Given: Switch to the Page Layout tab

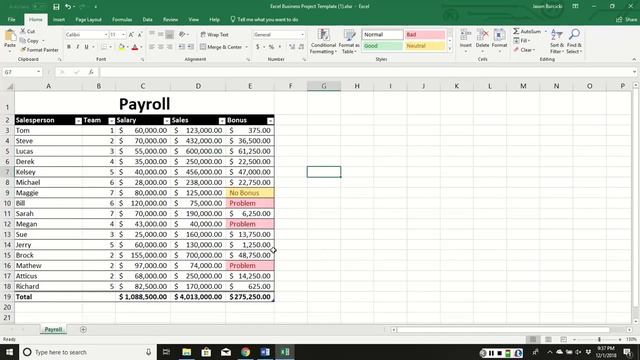Looking at the screenshot, I should click(88, 20).
